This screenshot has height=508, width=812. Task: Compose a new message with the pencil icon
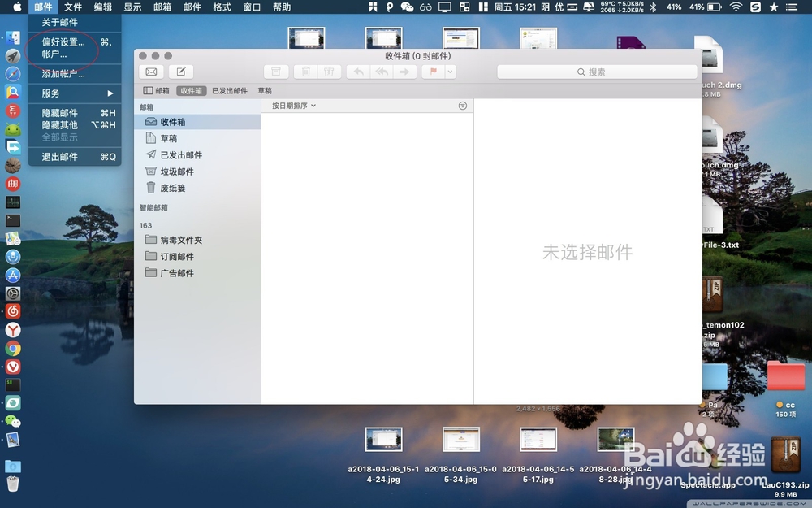pyautogui.click(x=181, y=72)
